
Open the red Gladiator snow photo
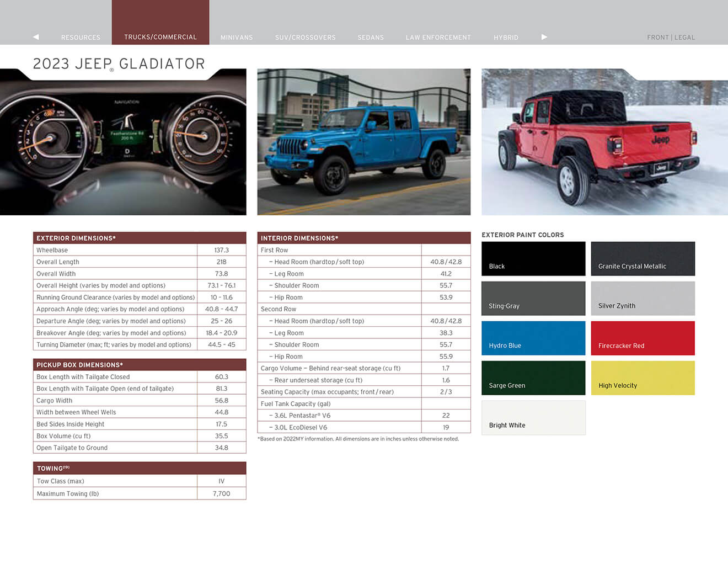604,142
